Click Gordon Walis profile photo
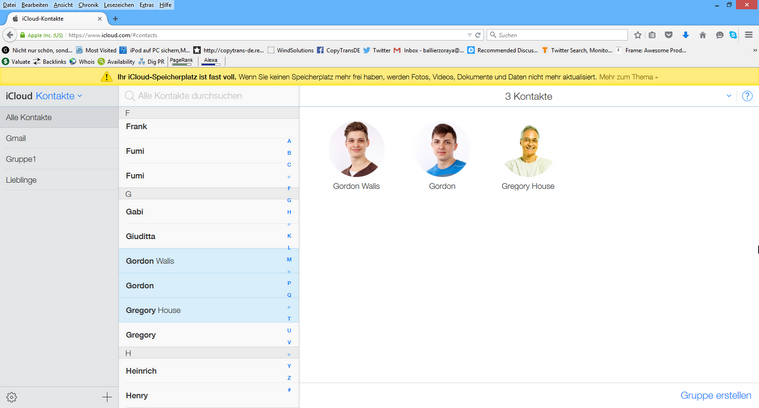Image resolution: width=759 pixels, height=408 pixels. [x=356, y=149]
